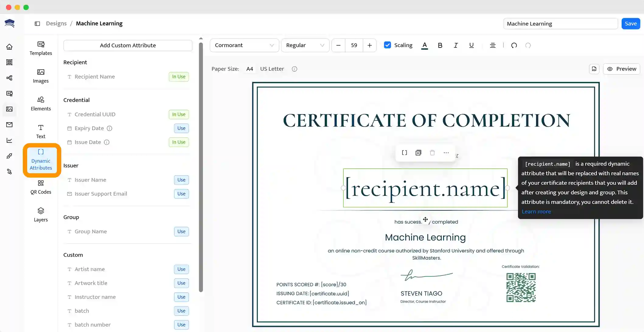Toggle underline formatting
The width and height of the screenshot is (644, 332).
click(471, 45)
